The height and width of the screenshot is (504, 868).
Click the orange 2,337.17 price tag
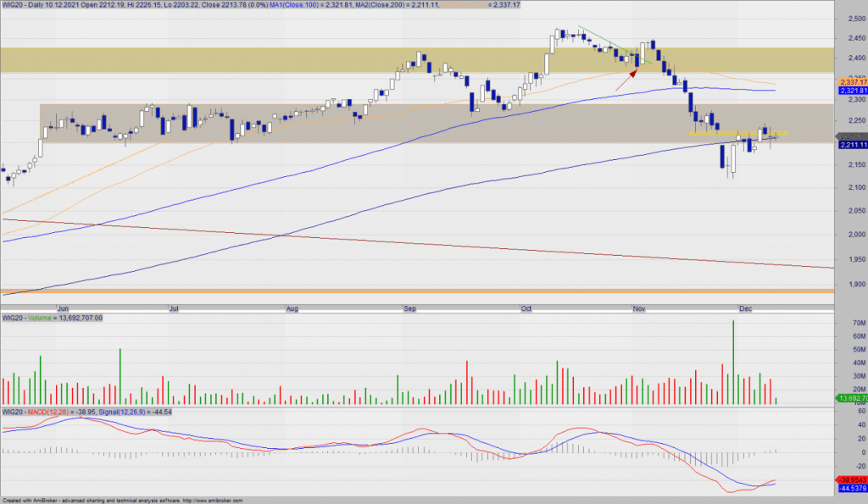pos(852,82)
